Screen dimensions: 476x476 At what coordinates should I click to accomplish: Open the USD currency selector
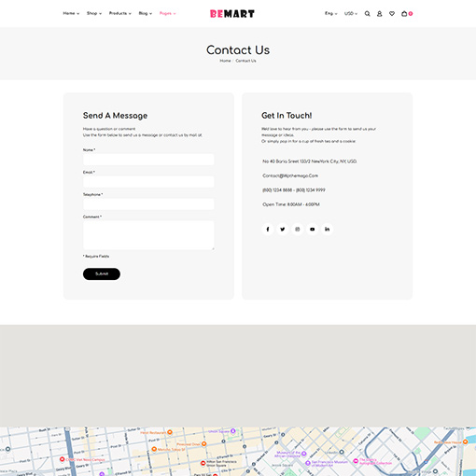(351, 13)
